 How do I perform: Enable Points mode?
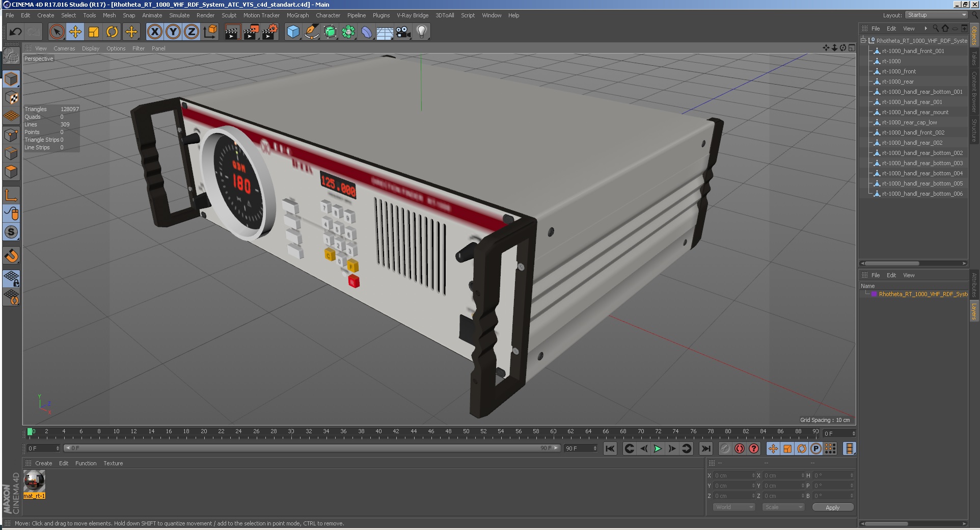(x=11, y=135)
